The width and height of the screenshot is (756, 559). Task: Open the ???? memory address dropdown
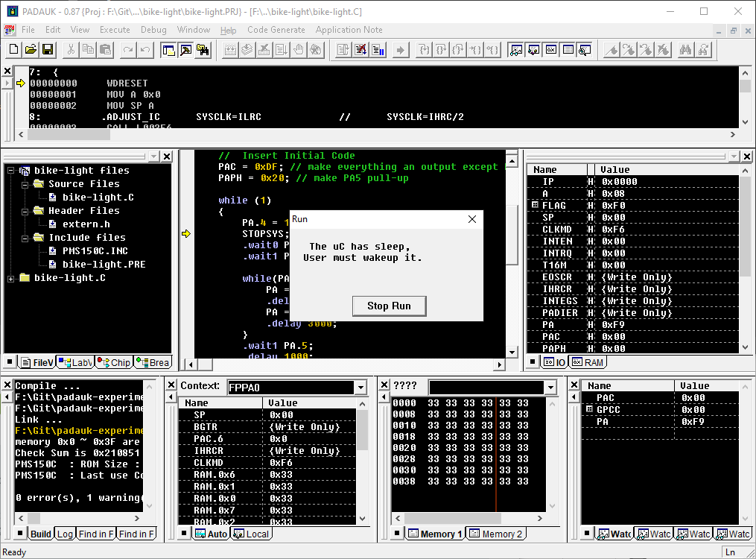pos(550,388)
